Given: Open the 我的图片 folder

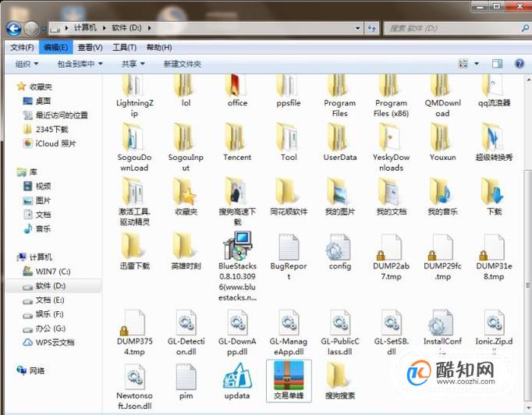Looking at the screenshot, I should [x=339, y=196].
